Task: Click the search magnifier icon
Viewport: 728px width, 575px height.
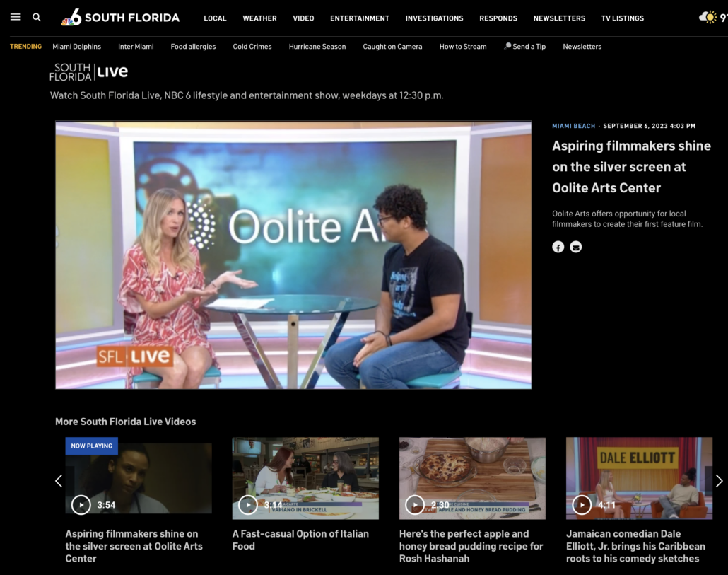Action: tap(36, 17)
